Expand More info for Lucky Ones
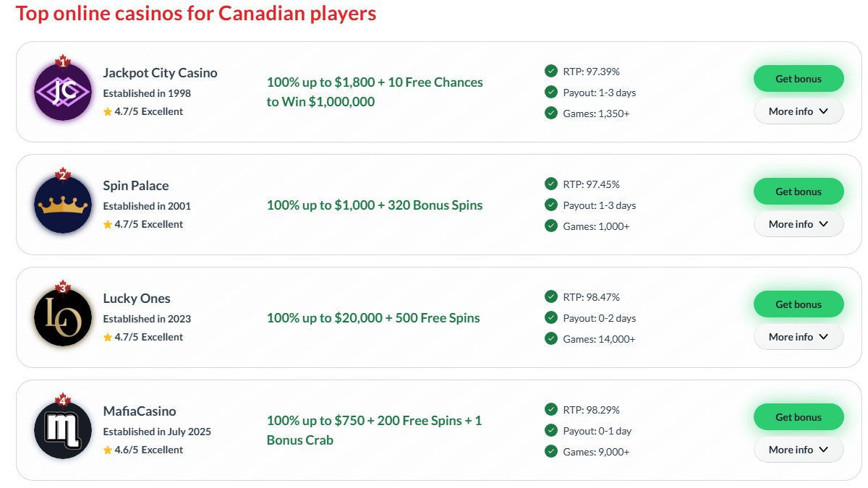Screen dimensions: 868x488 point(799,337)
